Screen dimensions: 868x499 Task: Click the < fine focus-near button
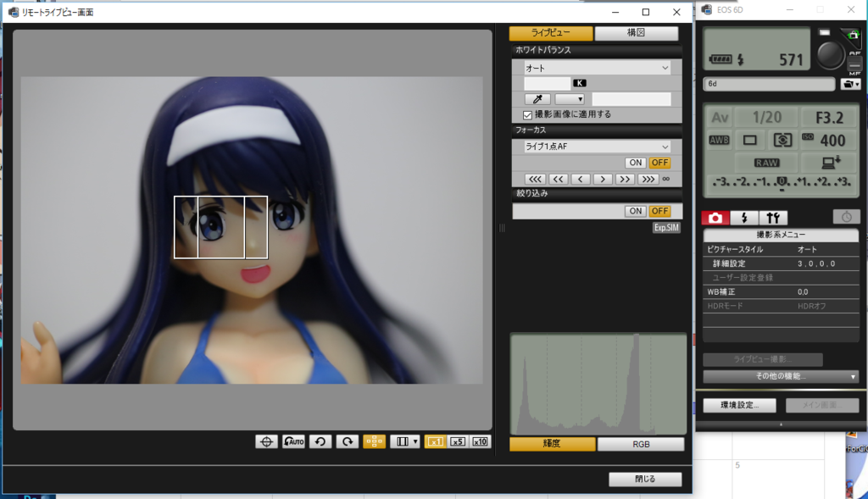[x=580, y=180]
